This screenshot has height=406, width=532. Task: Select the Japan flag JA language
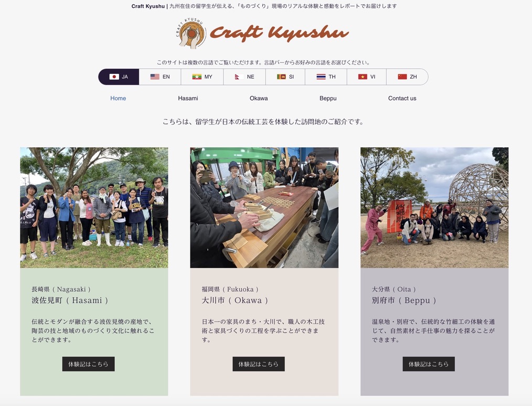click(x=119, y=77)
